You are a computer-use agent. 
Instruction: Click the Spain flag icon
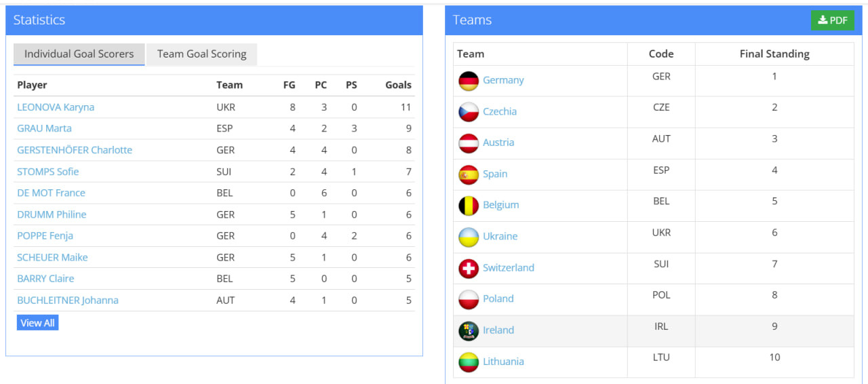coord(469,174)
